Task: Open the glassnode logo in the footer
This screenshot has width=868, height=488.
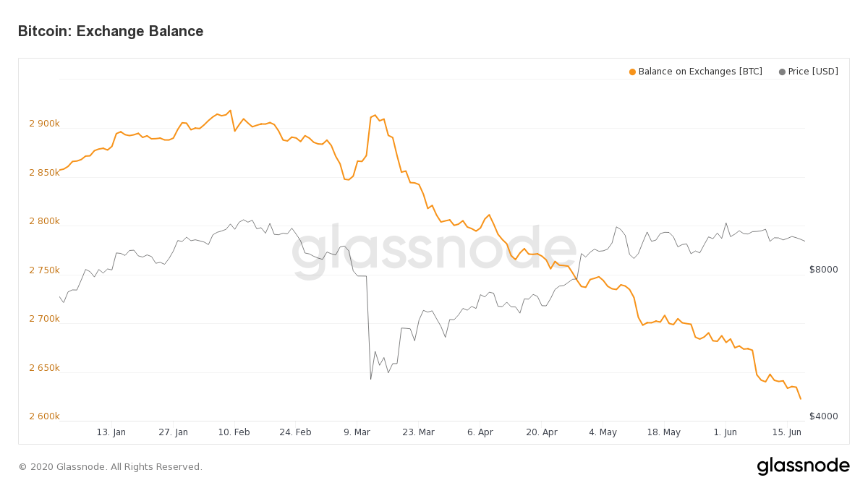Action: coord(803,466)
